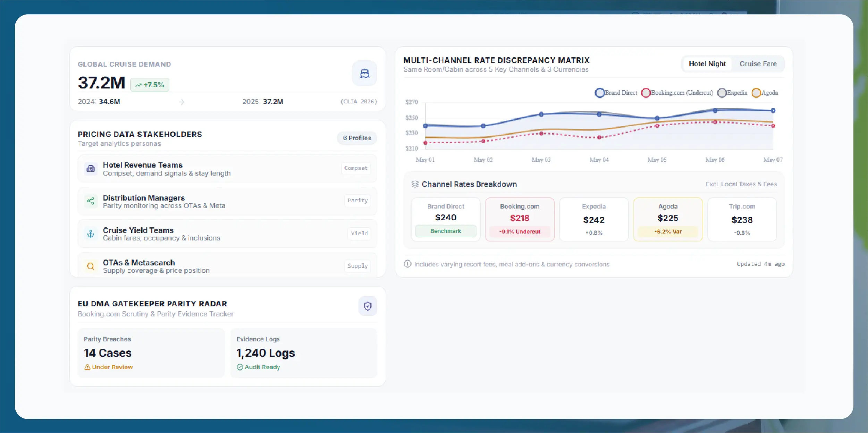Image resolution: width=868 pixels, height=433 pixels.
Task: Click the warning triangle next to Under Review
Action: click(87, 367)
